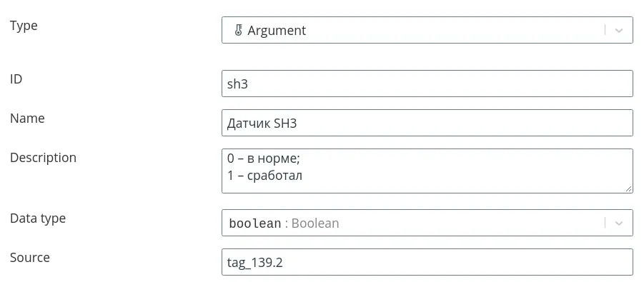Expand the Type dropdown chevron
Image resolution: width=644 pixels, height=282 pixels.
[x=618, y=31]
